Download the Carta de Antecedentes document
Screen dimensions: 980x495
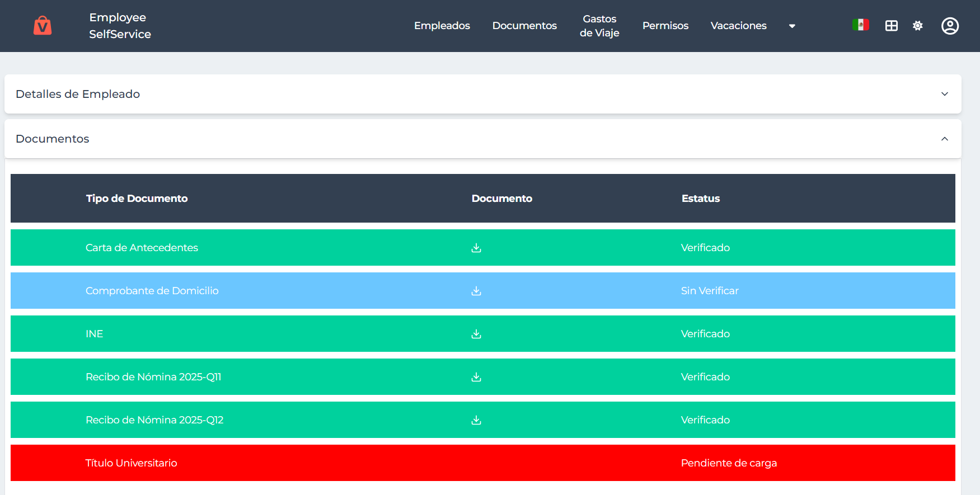tap(476, 248)
